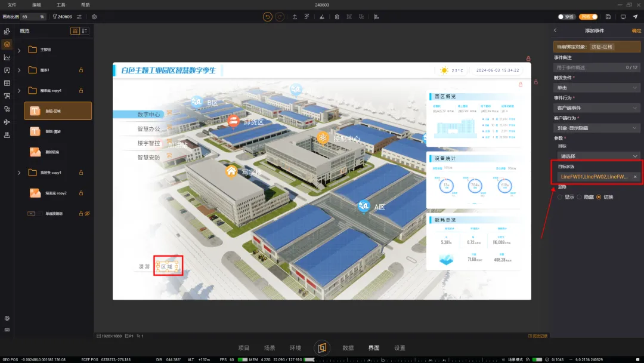Expand the 主按钮 folder

click(19, 50)
